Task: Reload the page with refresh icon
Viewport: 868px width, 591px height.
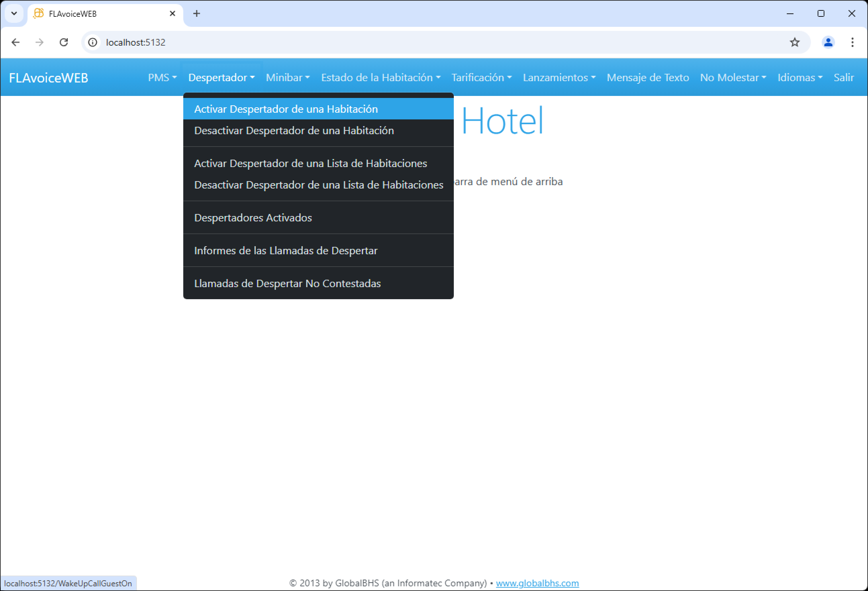Action: [x=64, y=42]
